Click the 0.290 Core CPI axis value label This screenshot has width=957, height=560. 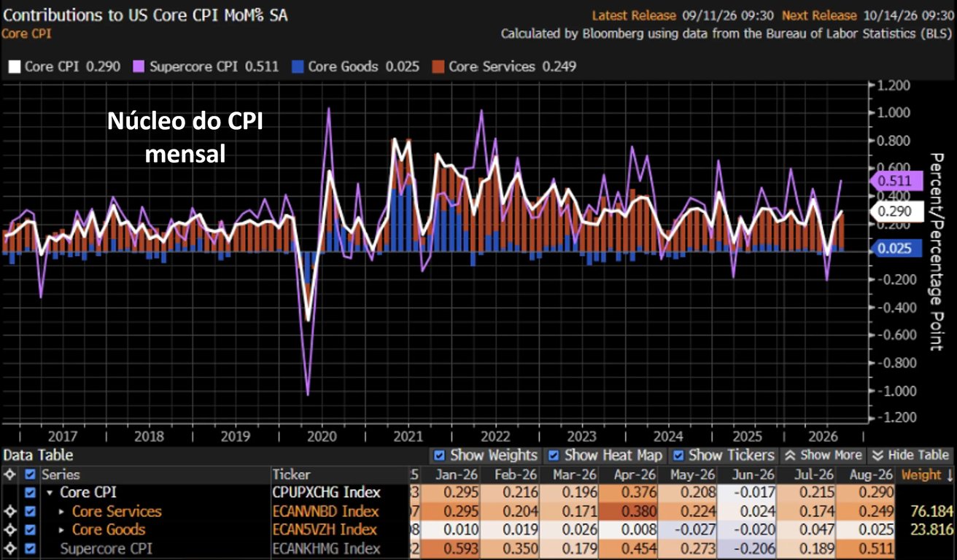[x=897, y=211]
